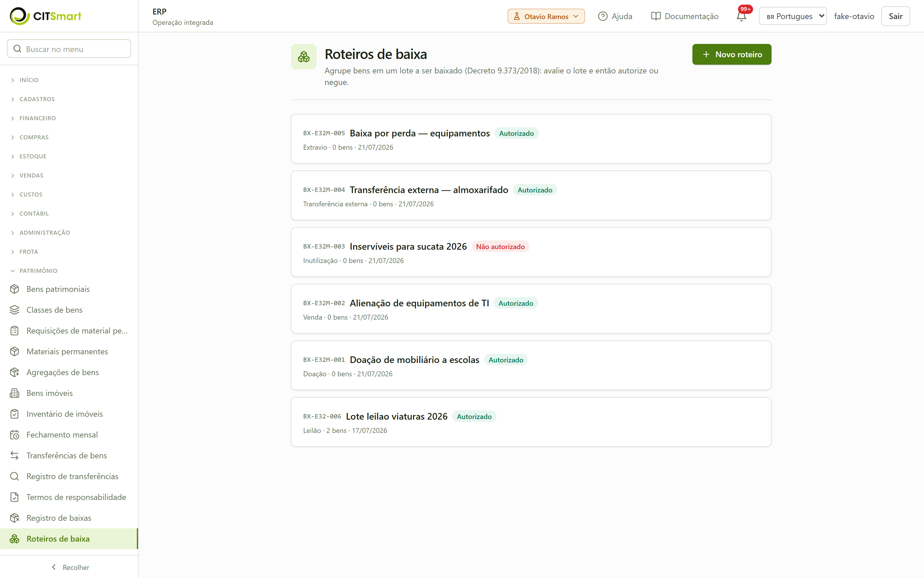Click the Transferências de bens arrows icon

coord(14,455)
